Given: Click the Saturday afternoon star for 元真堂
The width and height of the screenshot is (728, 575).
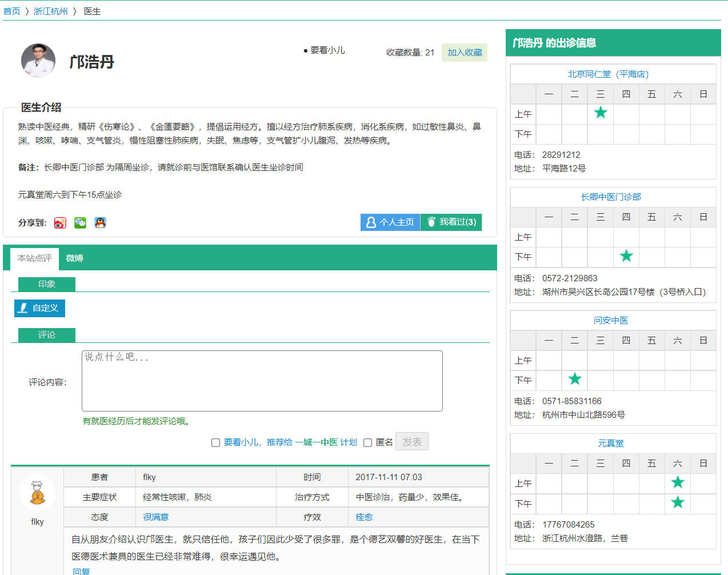Looking at the screenshot, I should 678,502.
